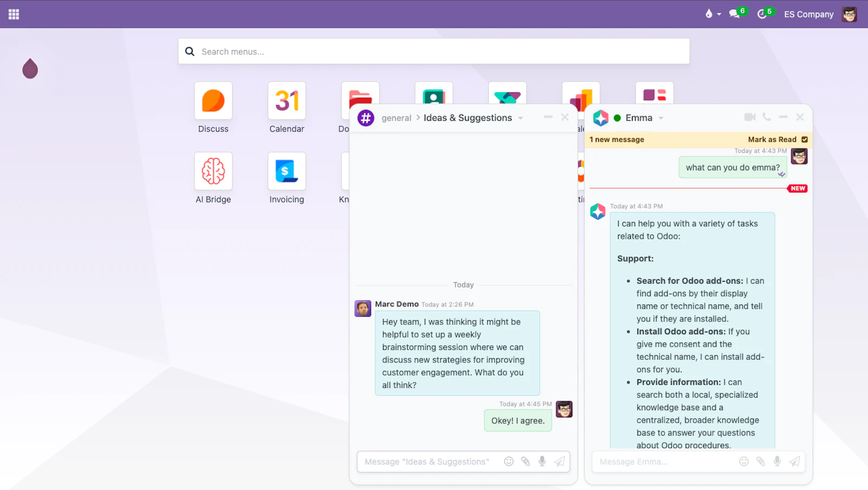This screenshot has height=490, width=868.
Task: Close the Ideas & Suggestions chat window
Action: coord(565,117)
